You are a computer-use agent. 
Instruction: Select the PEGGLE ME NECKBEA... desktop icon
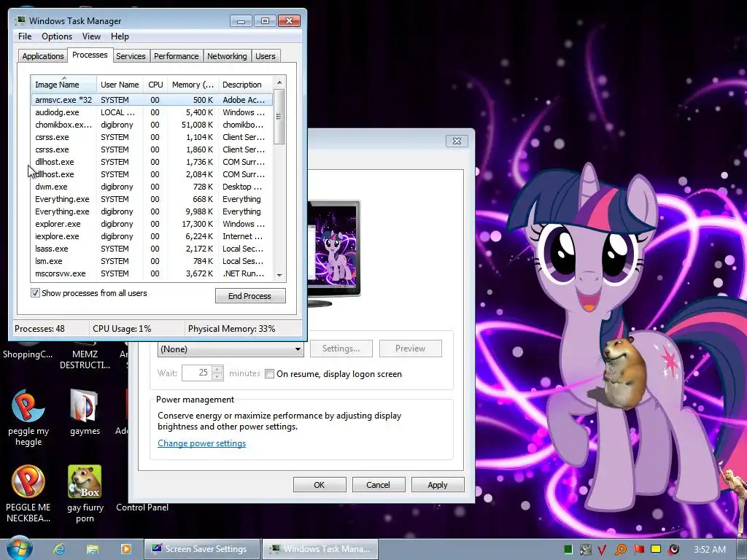pyautogui.click(x=28, y=494)
